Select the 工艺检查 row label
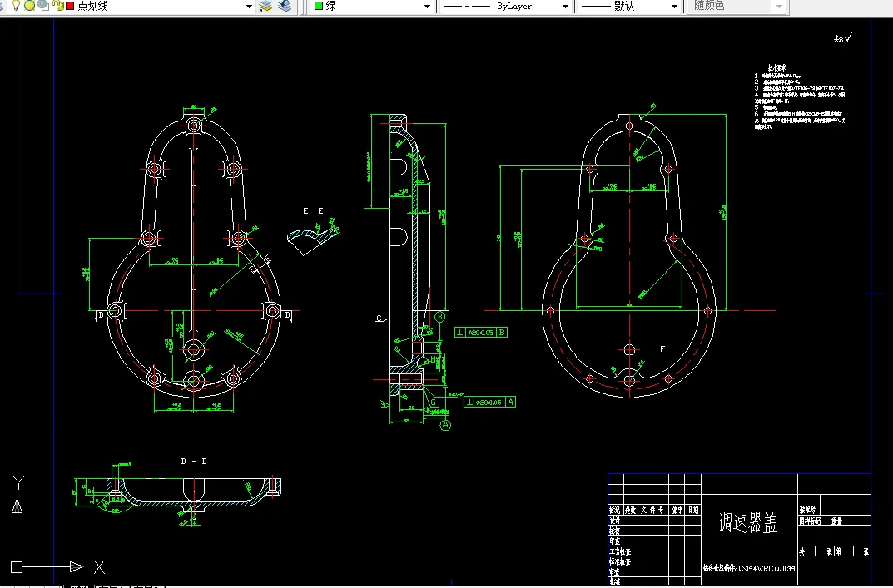This screenshot has width=893, height=588. point(620,551)
